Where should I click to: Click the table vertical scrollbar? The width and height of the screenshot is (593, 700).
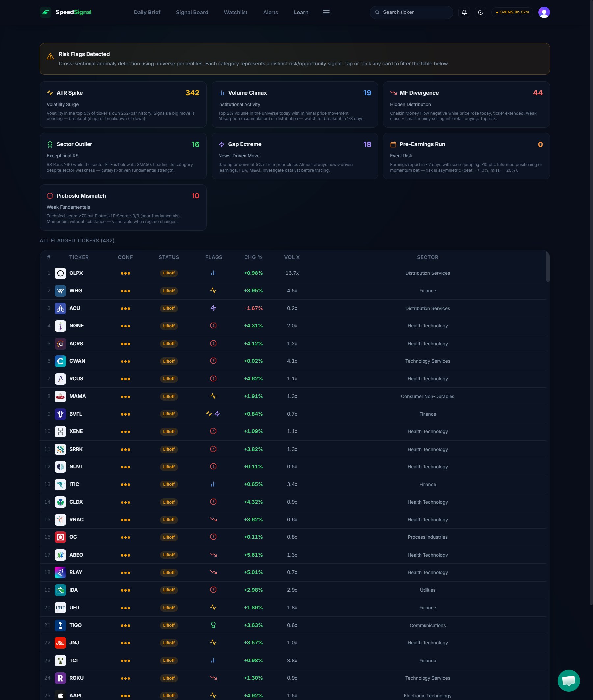tap(548, 267)
